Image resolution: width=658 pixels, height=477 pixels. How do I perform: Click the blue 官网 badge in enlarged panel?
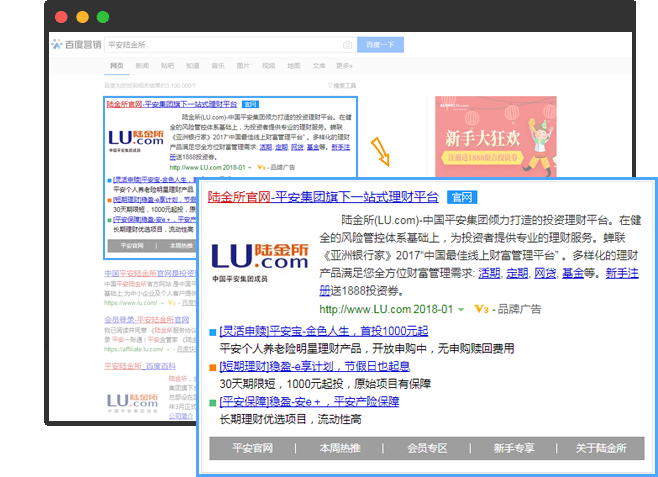click(x=462, y=197)
